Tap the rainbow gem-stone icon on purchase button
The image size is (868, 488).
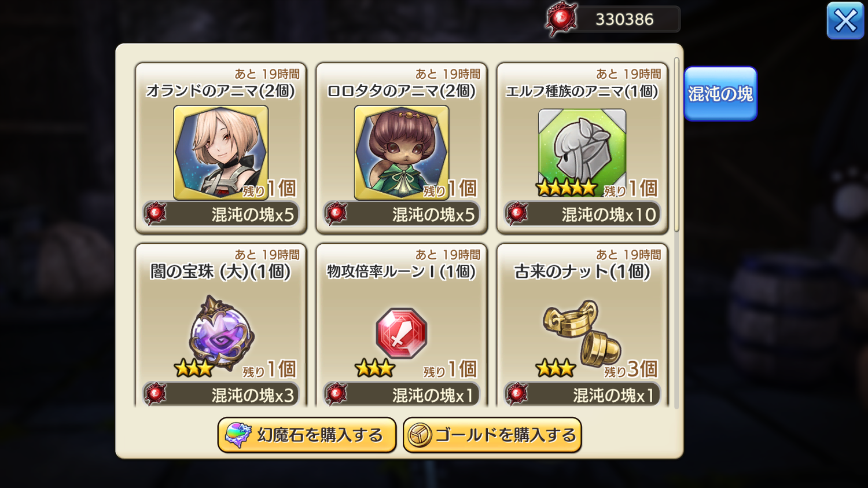[x=238, y=435]
